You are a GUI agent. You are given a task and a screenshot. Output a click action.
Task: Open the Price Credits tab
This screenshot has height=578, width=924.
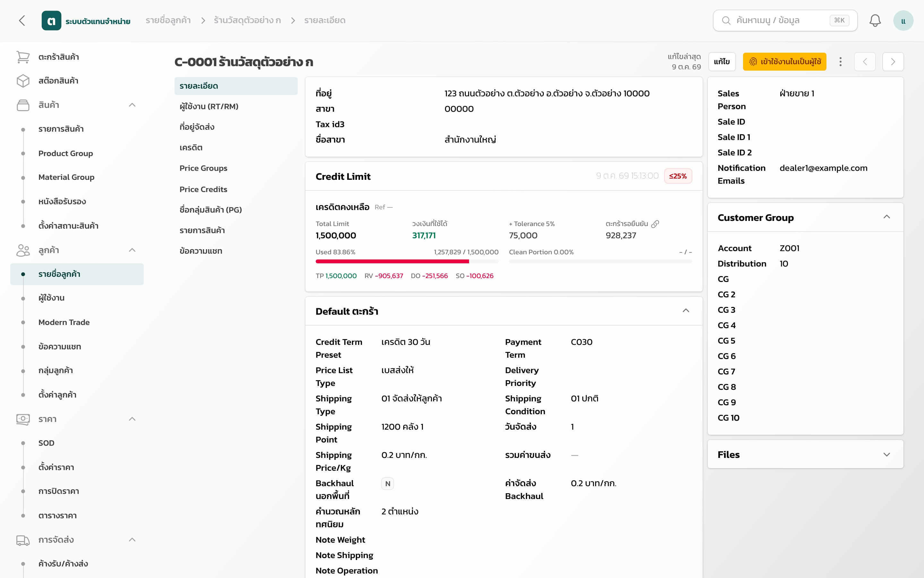(x=236, y=189)
